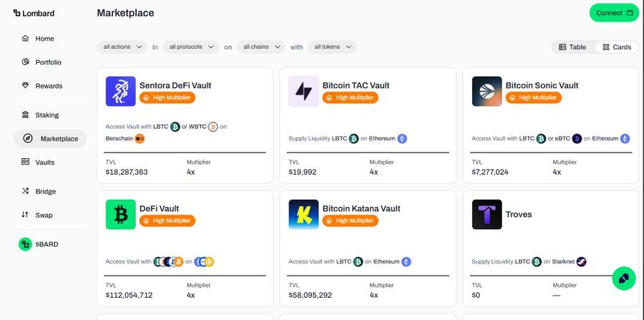The width and height of the screenshot is (644, 320).
Task: Click the stacked token icons in DeFi Vault
Action: 168,262
